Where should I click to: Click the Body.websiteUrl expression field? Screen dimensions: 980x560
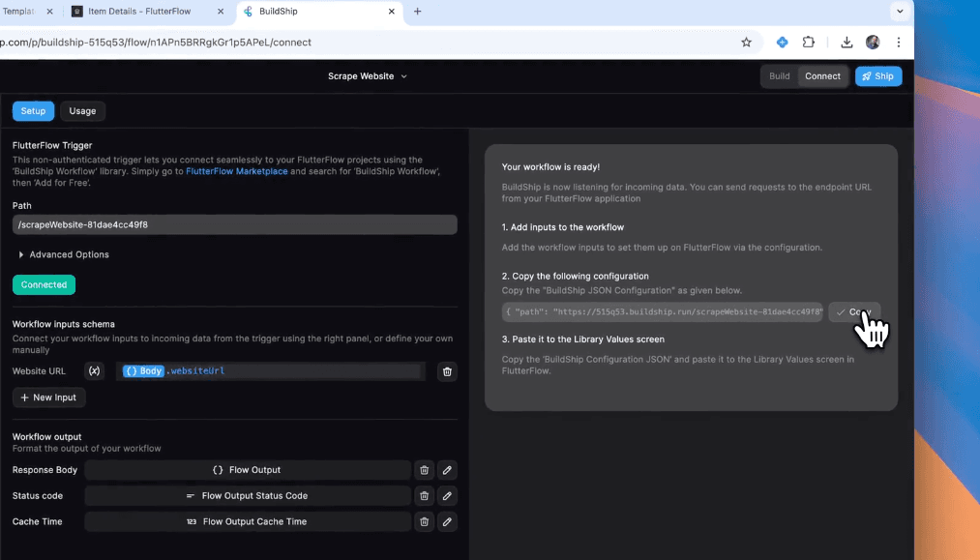[270, 371]
